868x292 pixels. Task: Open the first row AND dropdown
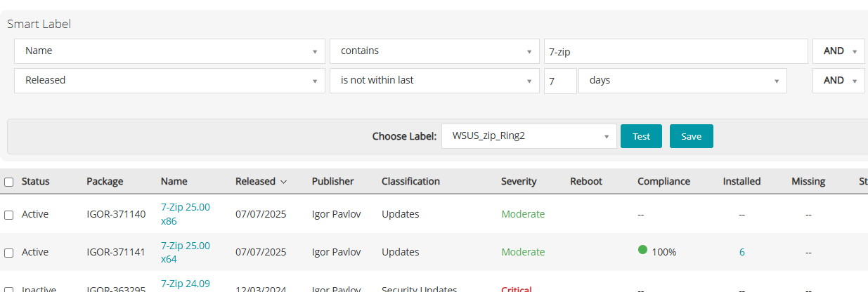[838, 51]
